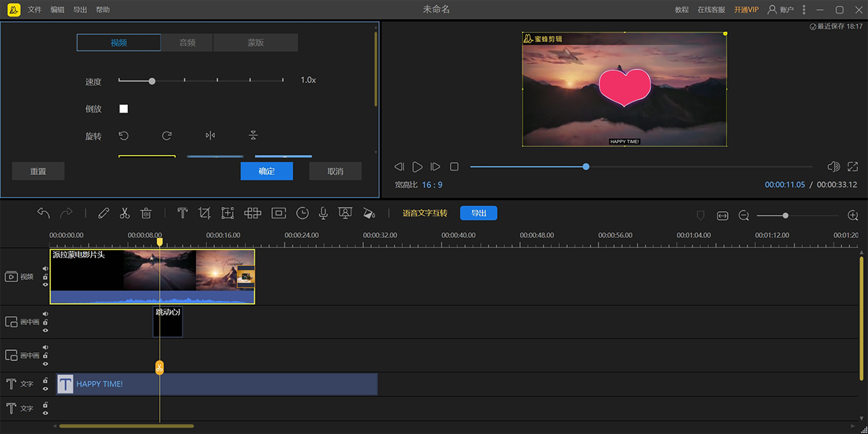Enter fullscreen preview mode
The width and height of the screenshot is (868, 434).
click(853, 166)
